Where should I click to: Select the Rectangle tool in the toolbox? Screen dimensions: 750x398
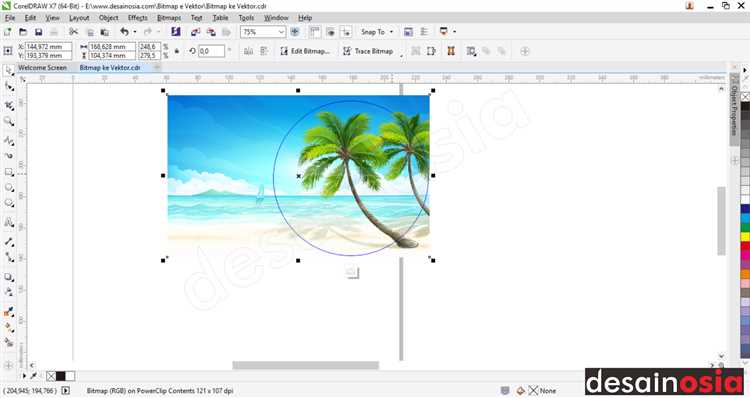pos(9,172)
